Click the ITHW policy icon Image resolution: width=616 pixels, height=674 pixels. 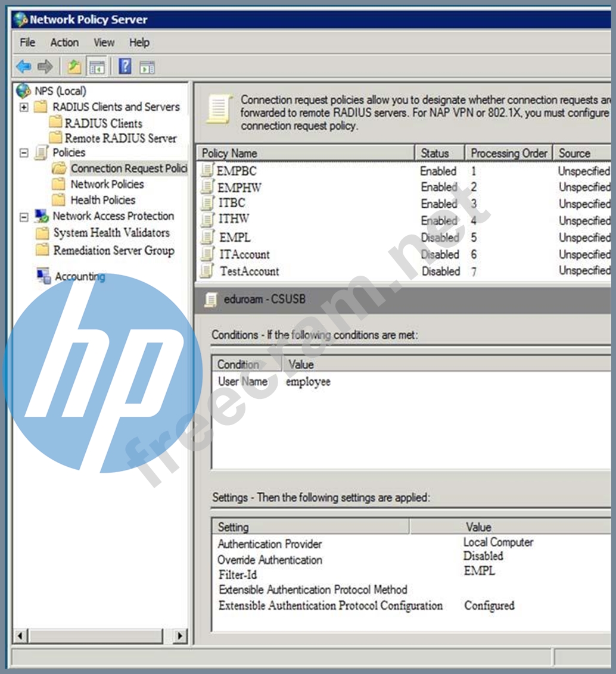pos(207,219)
